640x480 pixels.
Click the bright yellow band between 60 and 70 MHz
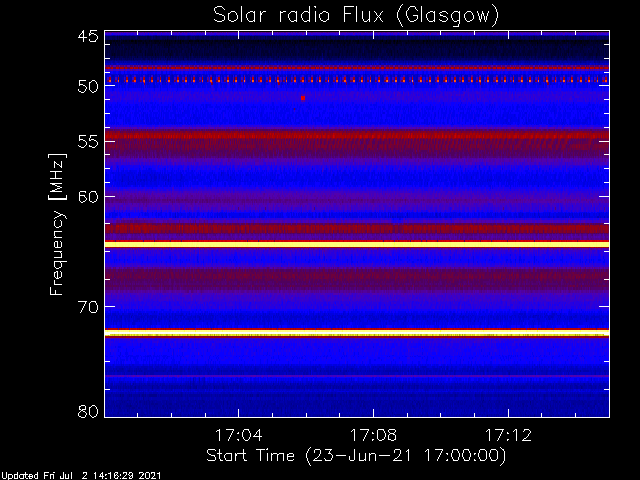pos(357,244)
